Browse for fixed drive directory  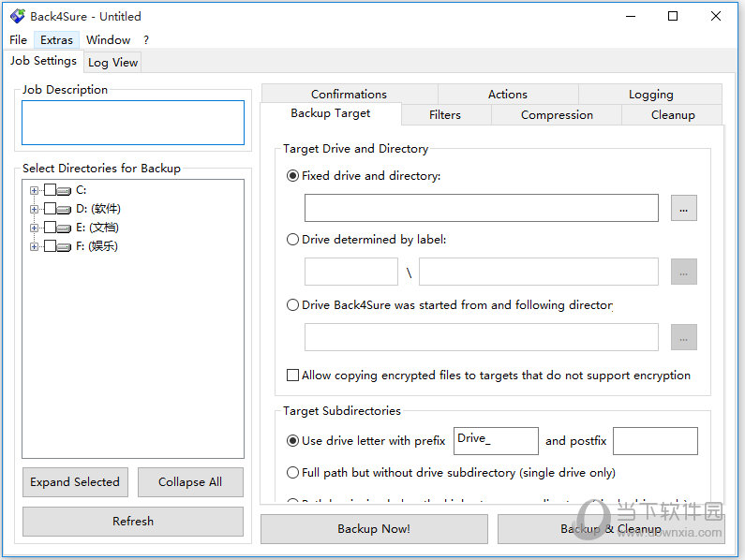pyautogui.click(x=684, y=208)
